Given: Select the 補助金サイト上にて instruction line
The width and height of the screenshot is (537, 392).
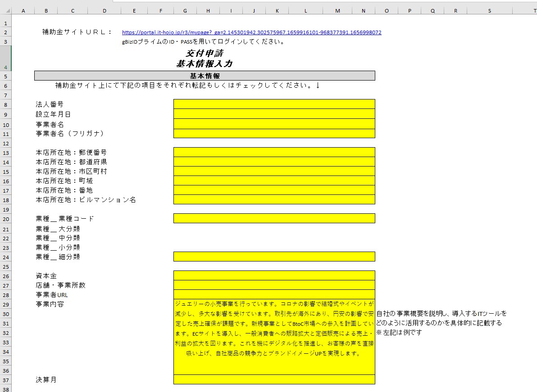Looking at the screenshot, I should click(x=188, y=86).
